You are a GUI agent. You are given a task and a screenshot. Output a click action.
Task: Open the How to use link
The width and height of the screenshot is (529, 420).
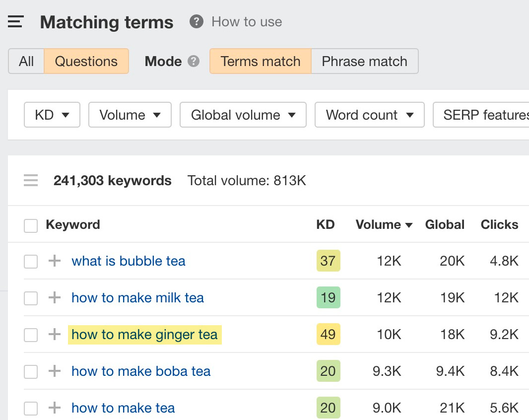click(247, 22)
